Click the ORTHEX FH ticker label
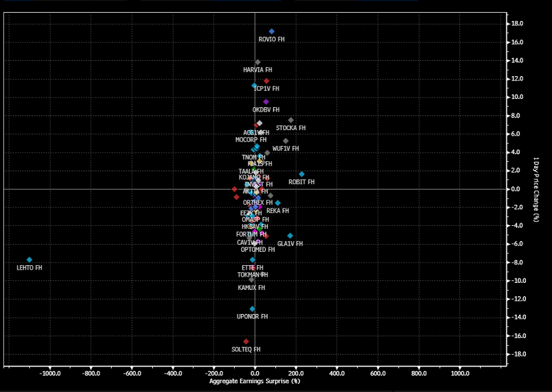552x392 pixels. [258, 203]
